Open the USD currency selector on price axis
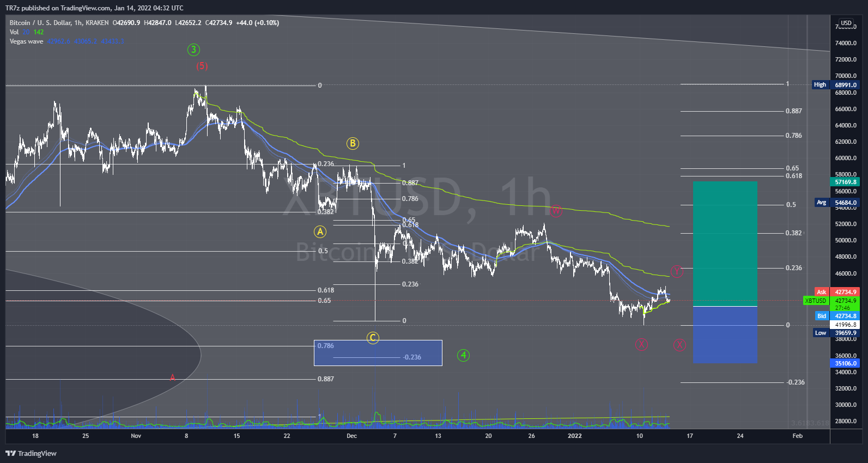 coord(846,23)
